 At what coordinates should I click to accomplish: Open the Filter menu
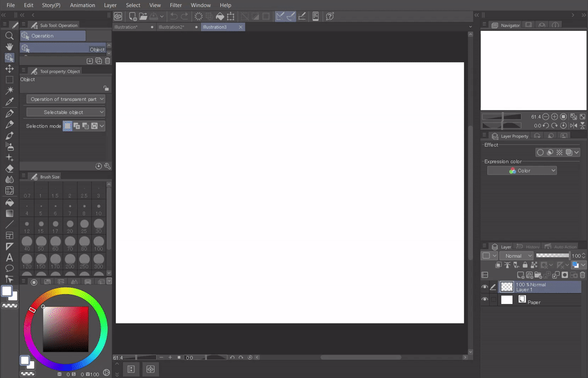coord(175,5)
